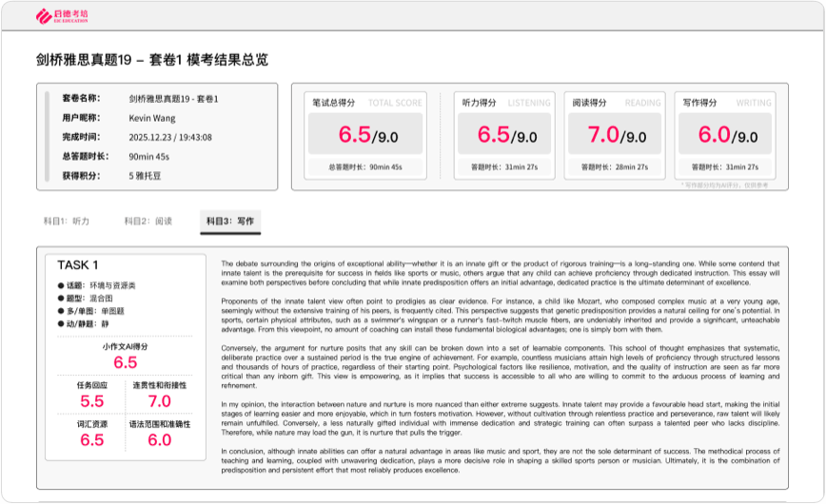This screenshot has width=826, height=504.
Task: Click the page title 剑桥雅思真题19 模考结果总览
Action: click(x=152, y=60)
